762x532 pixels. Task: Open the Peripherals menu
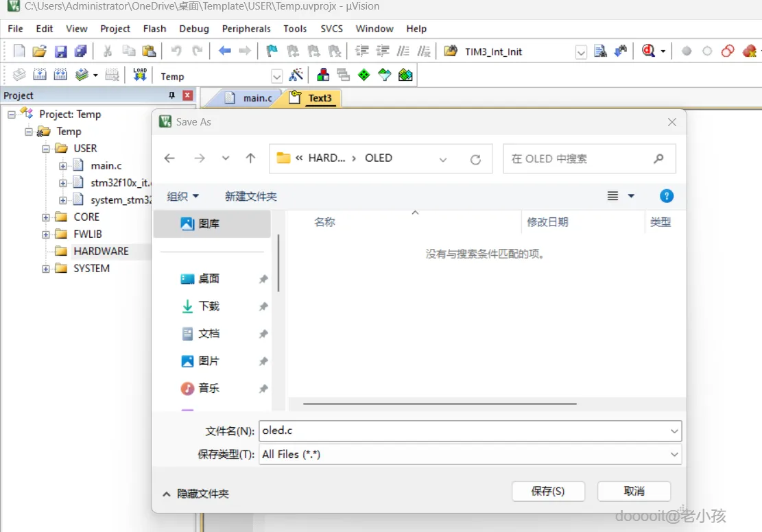click(x=246, y=29)
